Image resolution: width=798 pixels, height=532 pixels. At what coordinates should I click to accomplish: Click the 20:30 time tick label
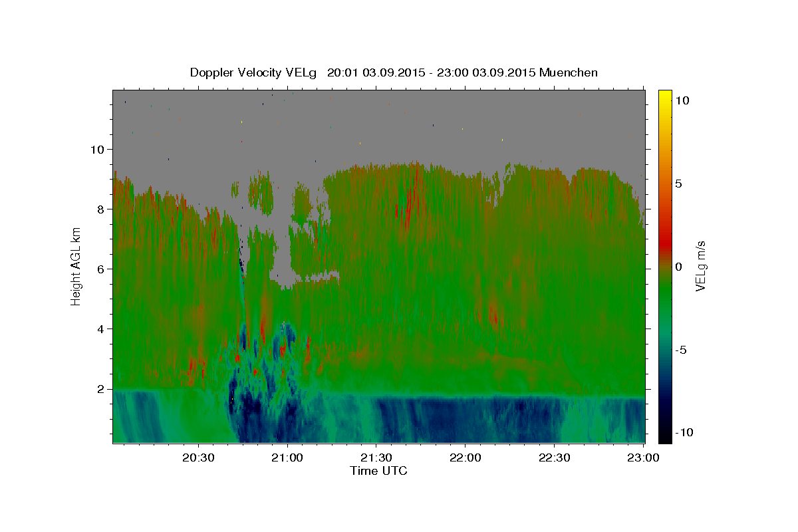click(199, 458)
